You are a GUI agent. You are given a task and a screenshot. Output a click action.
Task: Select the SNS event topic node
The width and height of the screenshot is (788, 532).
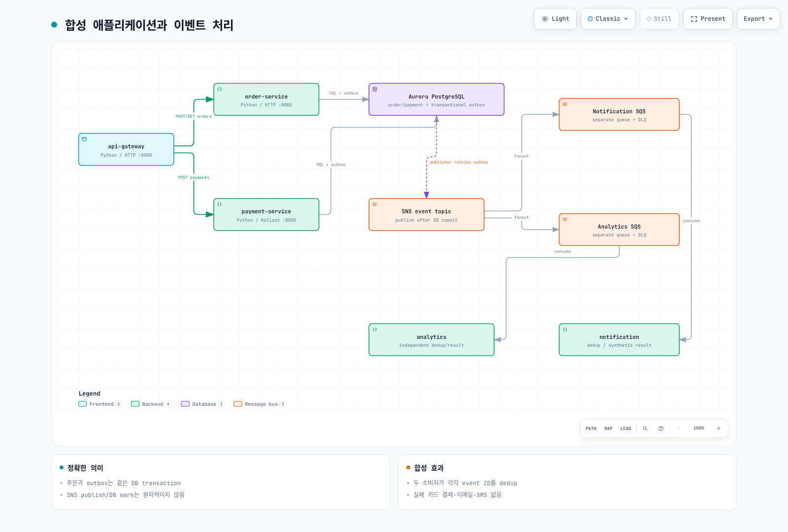click(x=427, y=215)
